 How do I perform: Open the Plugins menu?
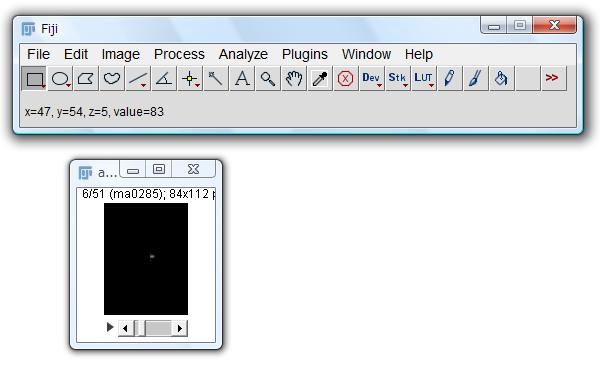pos(305,54)
